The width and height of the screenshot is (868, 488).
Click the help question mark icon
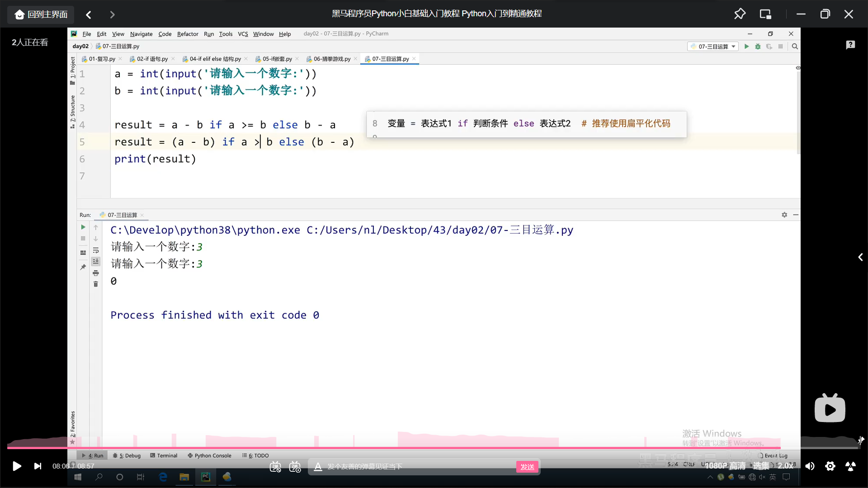pos(850,44)
